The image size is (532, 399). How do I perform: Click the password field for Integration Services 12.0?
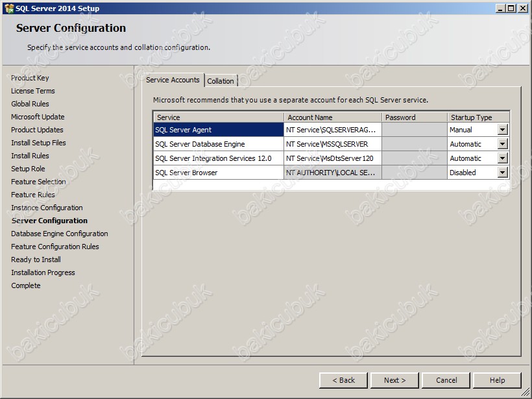coord(415,158)
